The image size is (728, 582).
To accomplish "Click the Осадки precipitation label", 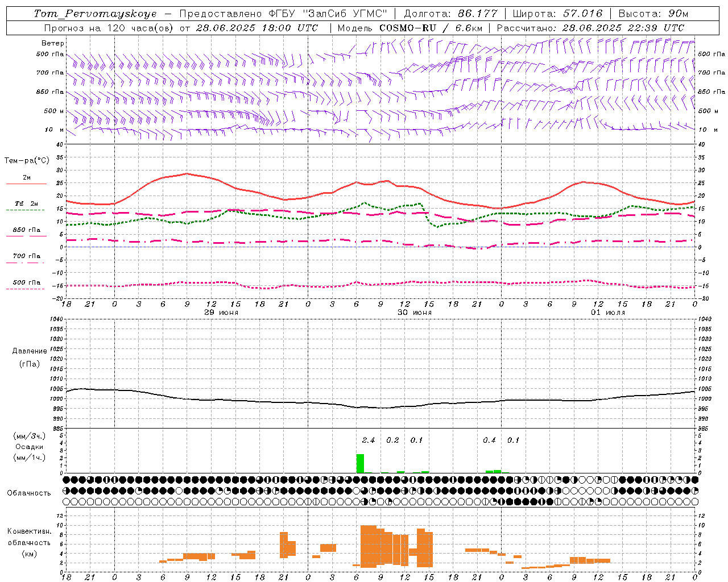I will 30,447.
